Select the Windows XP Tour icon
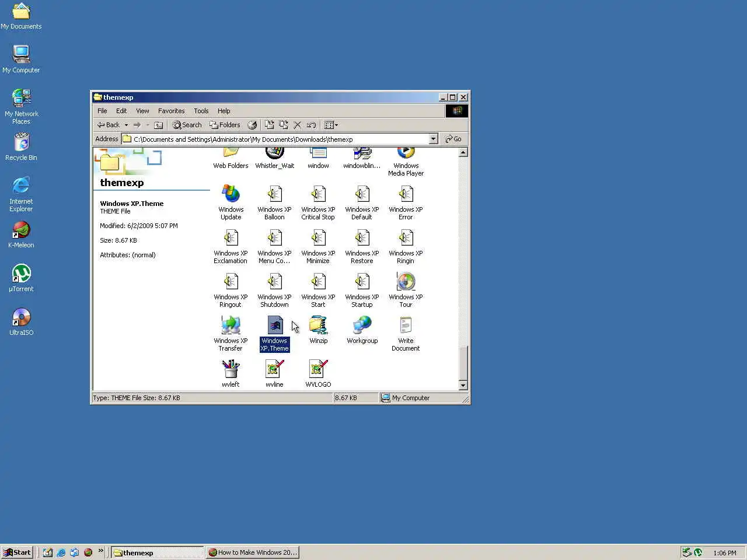This screenshot has width=747, height=560. coord(406,290)
